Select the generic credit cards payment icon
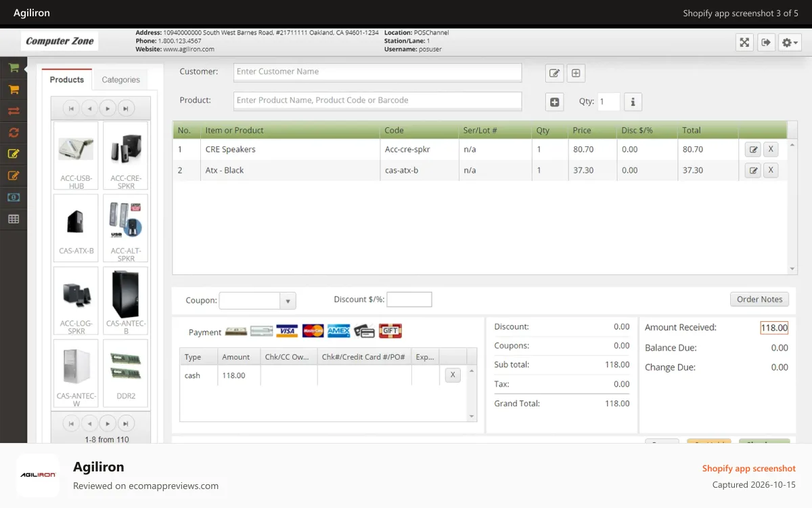Screen dimensions: 812x508 (x=364, y=331)
